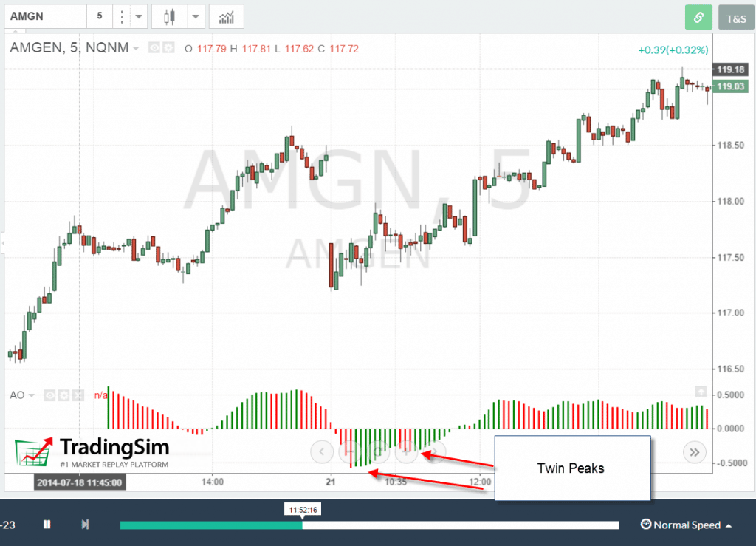Click the AMGN symbol input field
Image resolution: width=756 pixels, height=546 pixels.
tap(44, 16)
